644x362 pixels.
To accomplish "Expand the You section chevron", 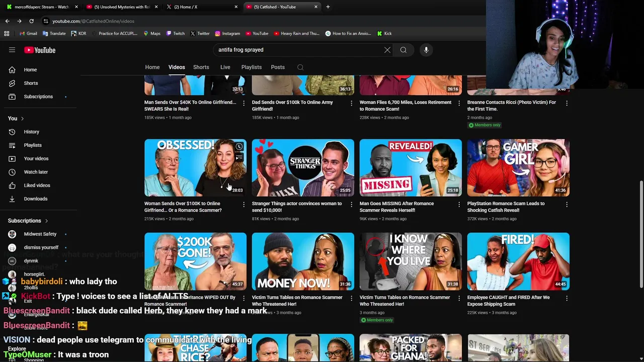I will coord(22,119).
